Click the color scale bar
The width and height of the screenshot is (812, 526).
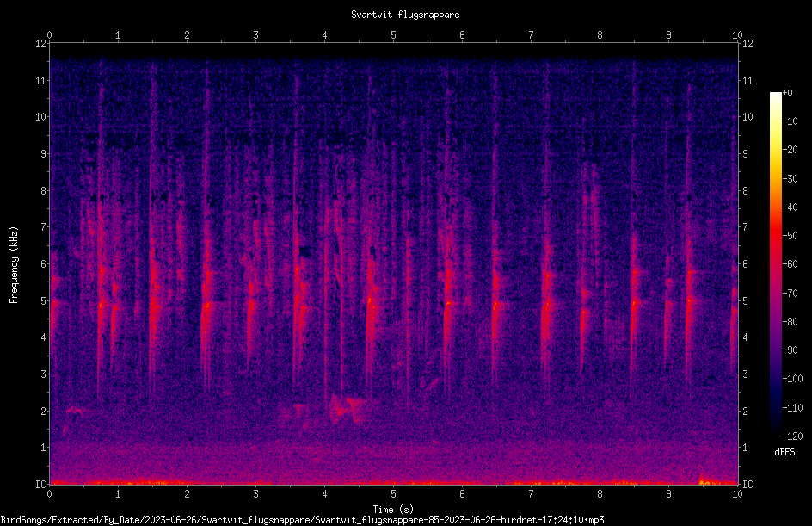point(775,263)
